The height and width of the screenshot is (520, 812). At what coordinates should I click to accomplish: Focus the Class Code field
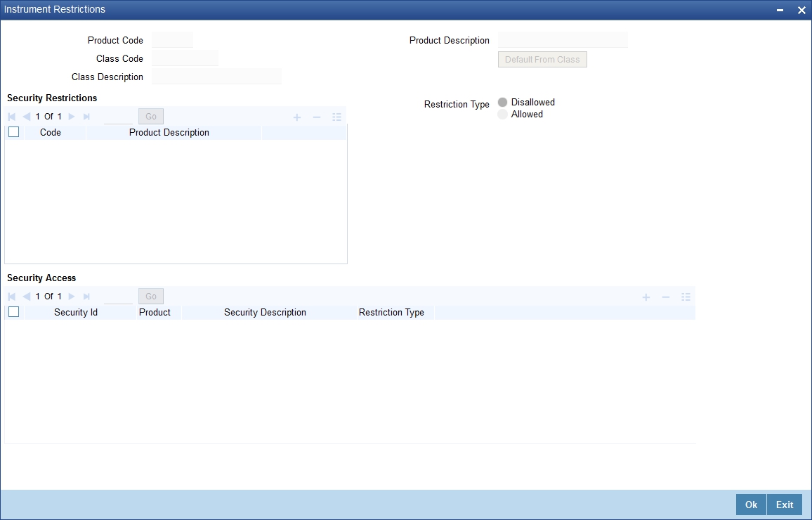coord(185,58)
